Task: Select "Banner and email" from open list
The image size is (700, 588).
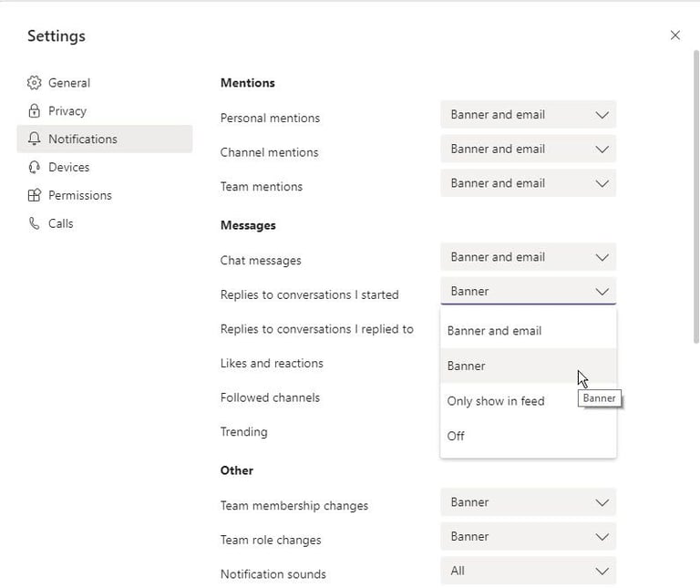Action: (x=495, y=331)
